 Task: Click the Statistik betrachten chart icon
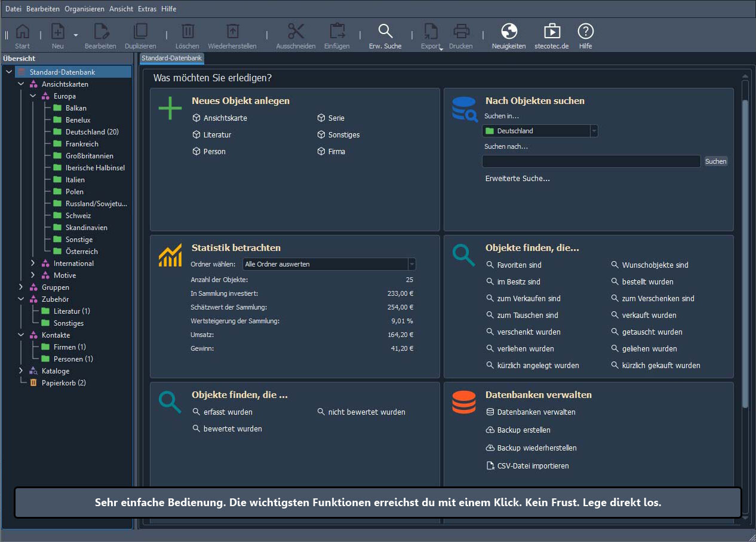point(170,256)
